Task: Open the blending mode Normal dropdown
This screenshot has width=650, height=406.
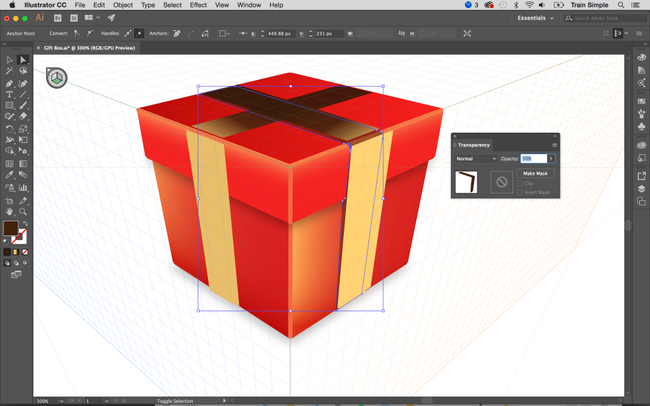Action: (x=476, y=158)
